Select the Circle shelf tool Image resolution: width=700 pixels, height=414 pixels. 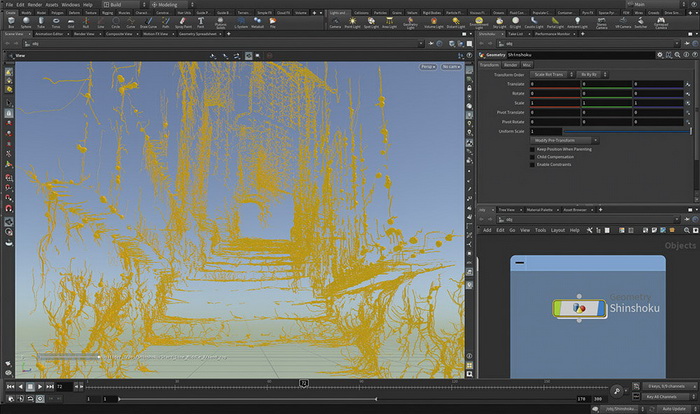click(x=116, y=22)
